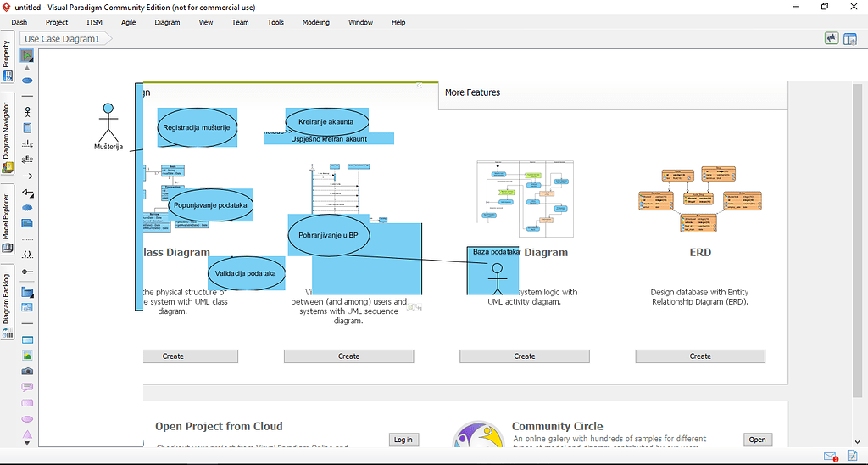Select the Actor tool in the palette
The height and width of the screenshot is (465, 868).
[27, 112]
